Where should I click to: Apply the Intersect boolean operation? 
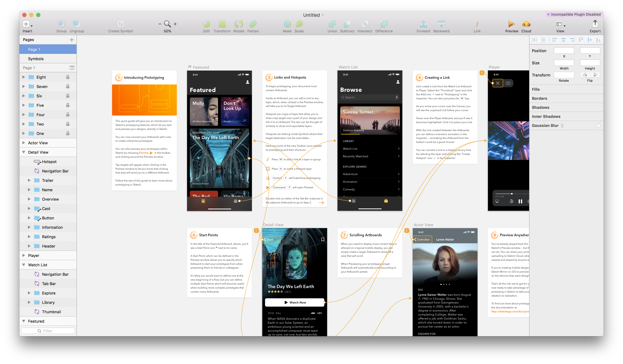tap(365, 24)
